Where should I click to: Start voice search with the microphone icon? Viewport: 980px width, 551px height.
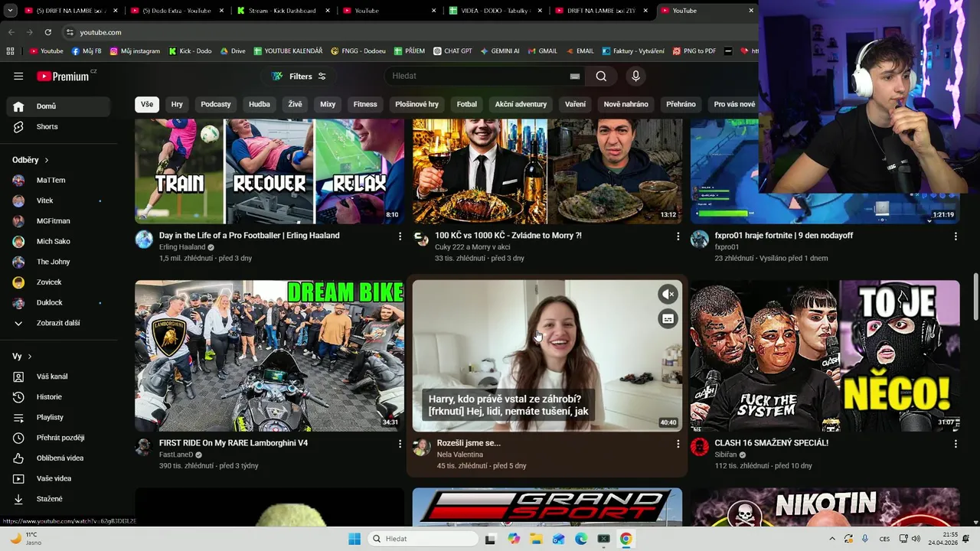click(635, 76)
